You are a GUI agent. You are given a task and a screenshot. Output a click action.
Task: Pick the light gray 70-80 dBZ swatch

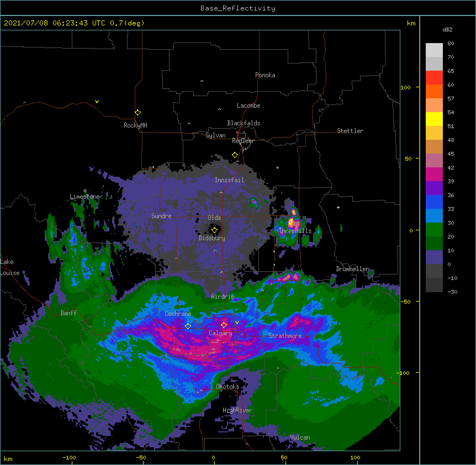pyautogui.click(x=434, y=50)
